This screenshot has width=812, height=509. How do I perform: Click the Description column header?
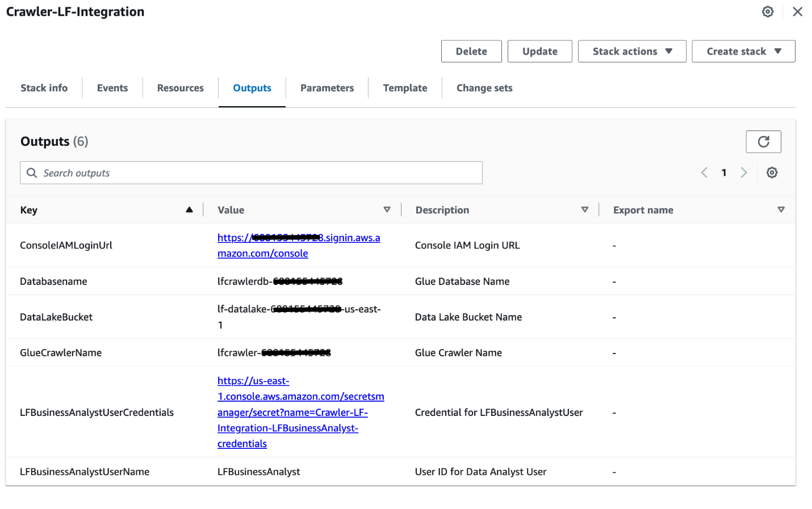[442, 210]
